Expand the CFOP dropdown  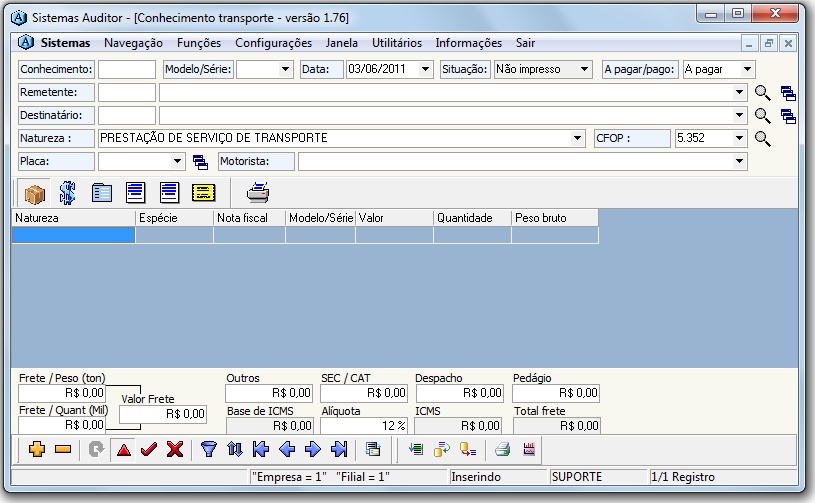(x=739, y=138)
